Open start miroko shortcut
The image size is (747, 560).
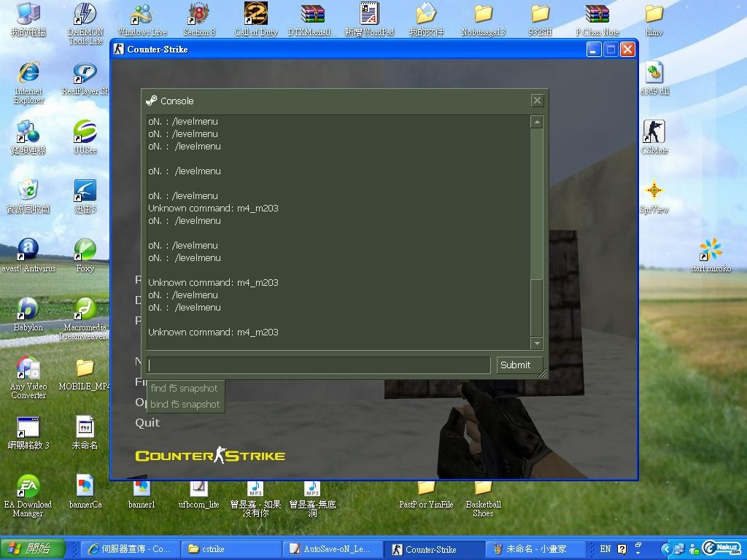[x=711, y=256]
